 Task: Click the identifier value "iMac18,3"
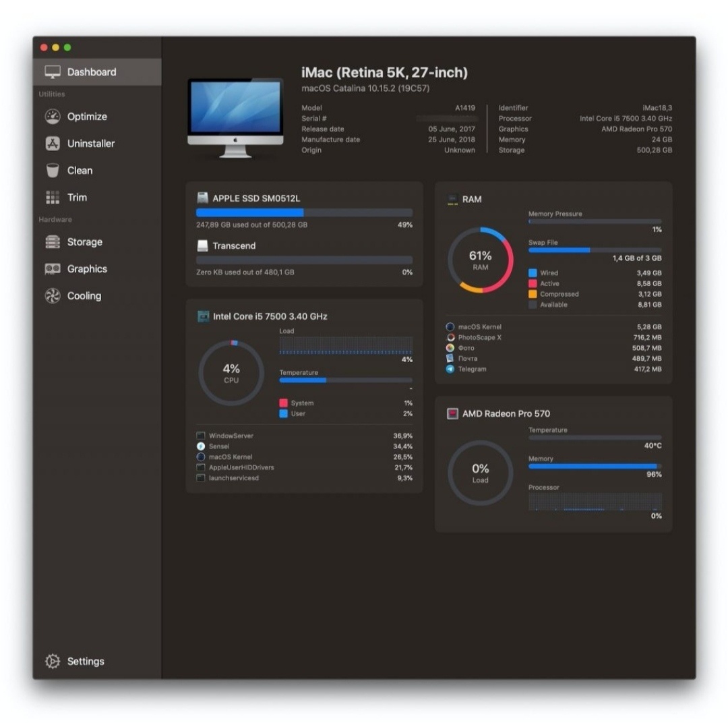point(657,108)
